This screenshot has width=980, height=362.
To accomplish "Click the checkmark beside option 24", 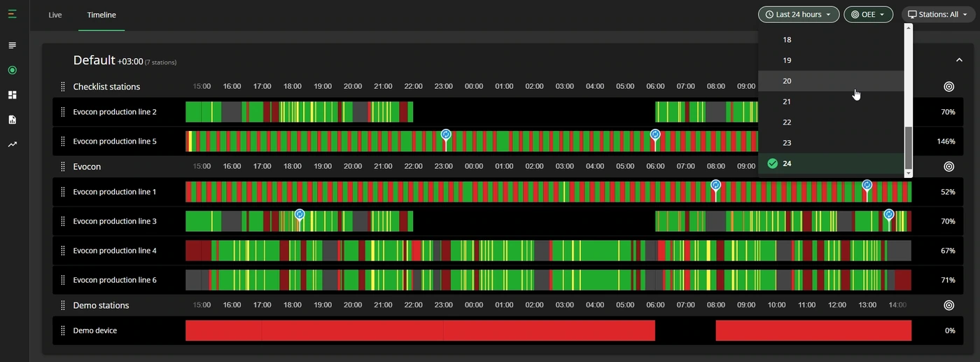I will [x=773, y=163].
